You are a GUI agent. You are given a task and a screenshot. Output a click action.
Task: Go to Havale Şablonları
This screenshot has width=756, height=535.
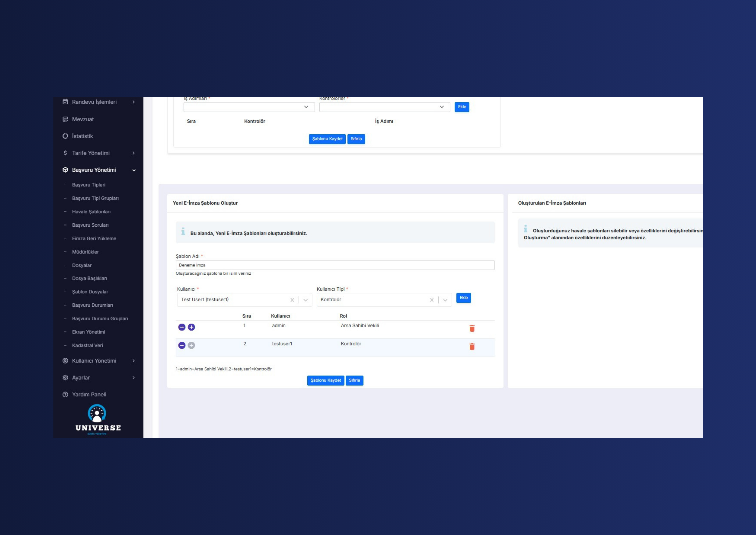(x=91, y=212)
